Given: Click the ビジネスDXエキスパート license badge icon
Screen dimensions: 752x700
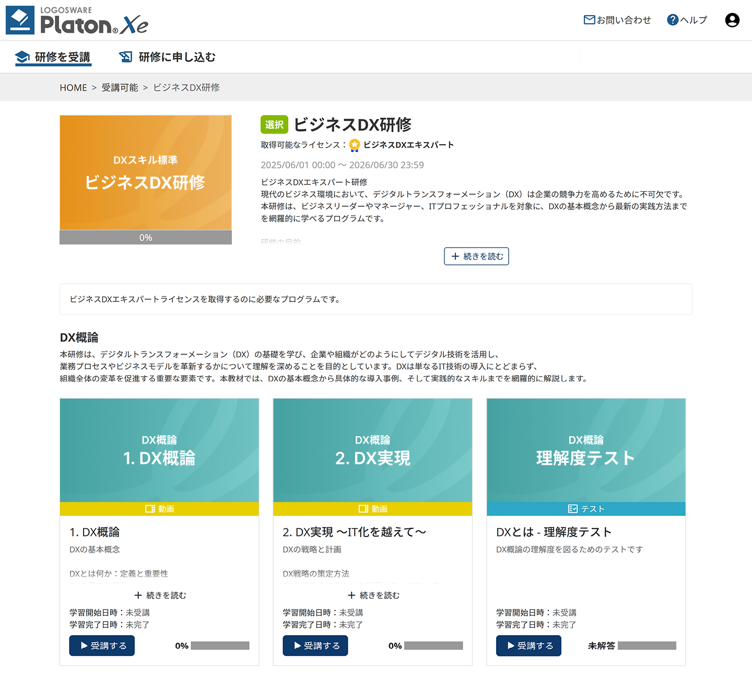Looking at the screenshot, I should pos(355,145).
